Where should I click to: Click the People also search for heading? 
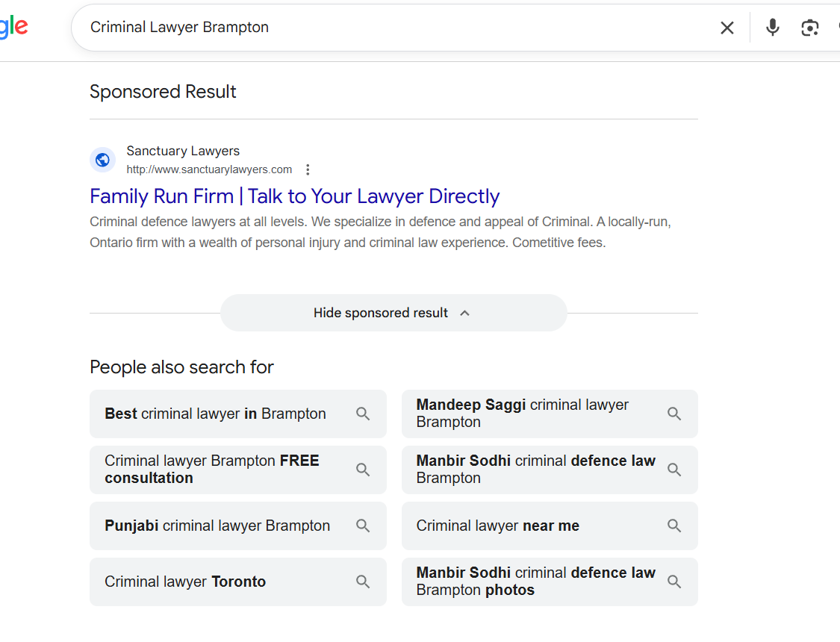pos(181,367)
